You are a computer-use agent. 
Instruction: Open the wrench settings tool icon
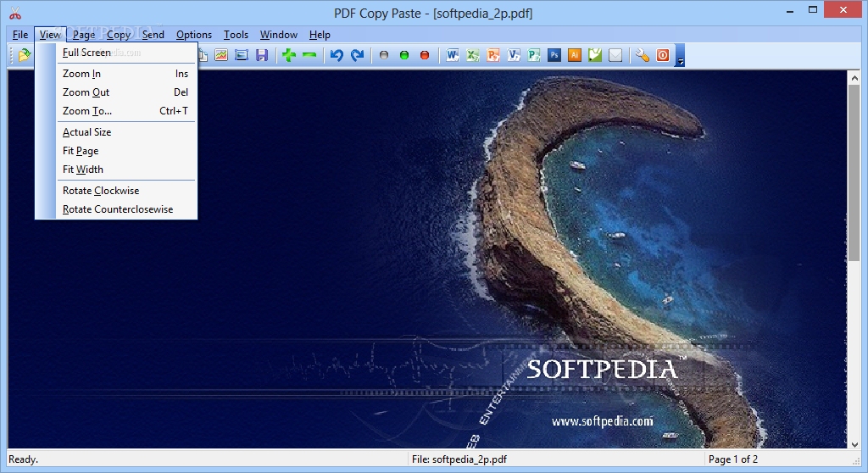click(x=643, y=55)
